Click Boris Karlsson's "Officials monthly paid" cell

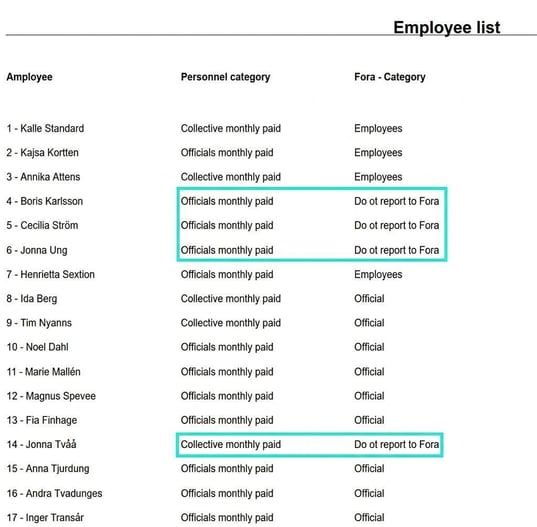[227, 201]
